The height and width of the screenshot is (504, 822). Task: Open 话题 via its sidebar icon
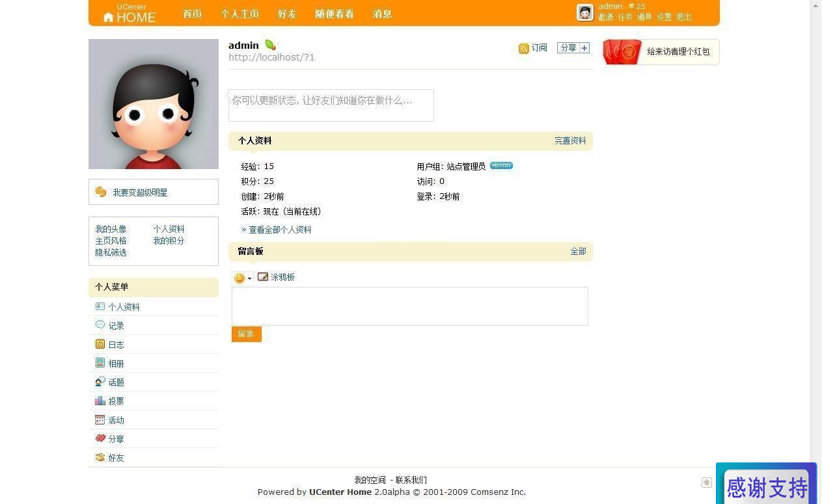coord(100,382)
